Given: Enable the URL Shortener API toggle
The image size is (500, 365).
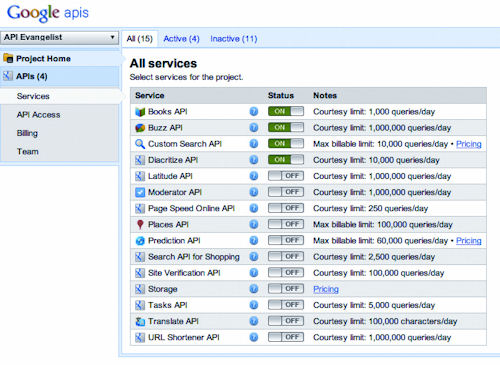Looking at the screenshot, I should point(286,337).
